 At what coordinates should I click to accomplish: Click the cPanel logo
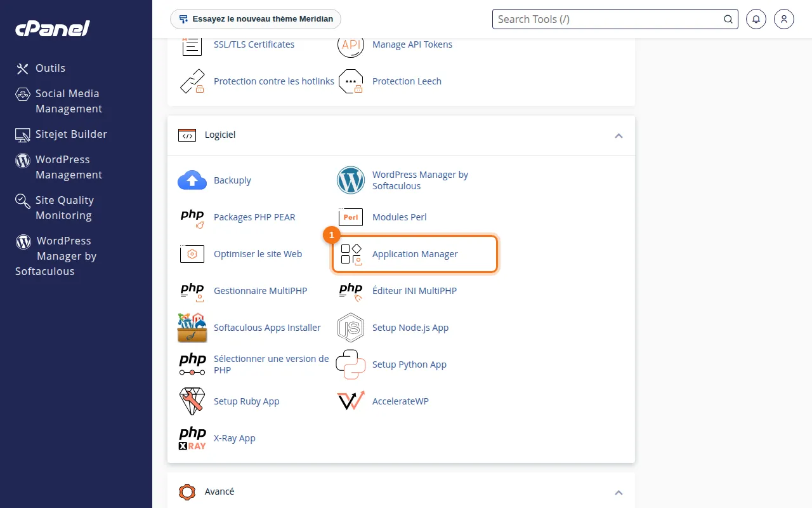tap(53, 29)
